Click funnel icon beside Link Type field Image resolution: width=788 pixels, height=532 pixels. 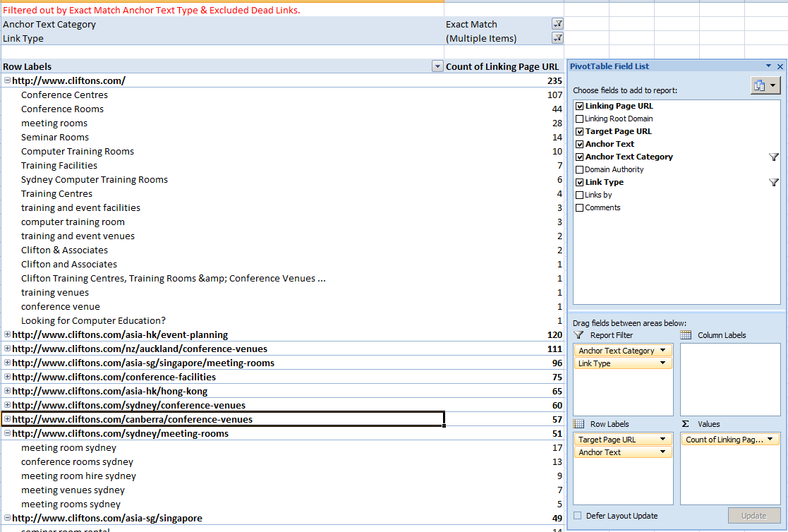click(x=774, y=183)
